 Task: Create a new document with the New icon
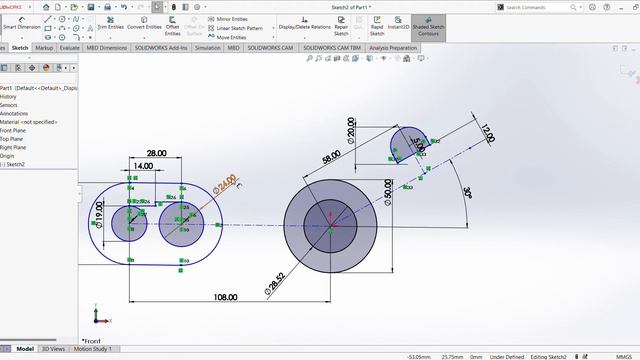pos(58,7)
